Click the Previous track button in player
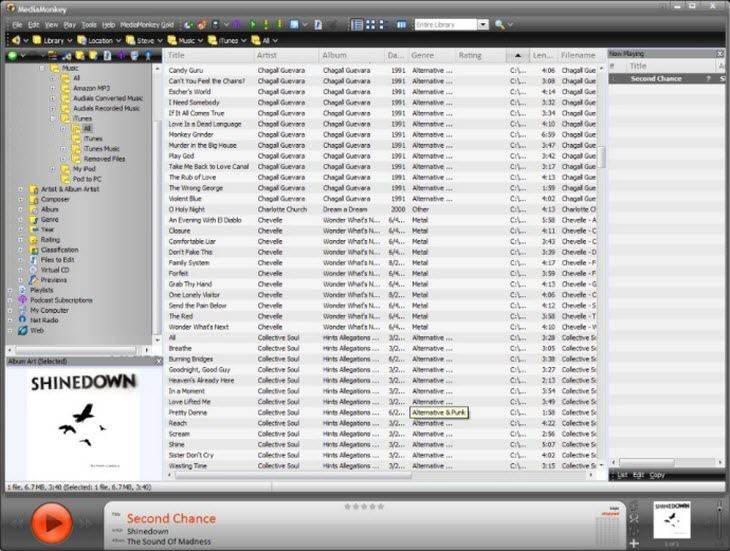This screenshot has height=551, width=730. (17, 524)
